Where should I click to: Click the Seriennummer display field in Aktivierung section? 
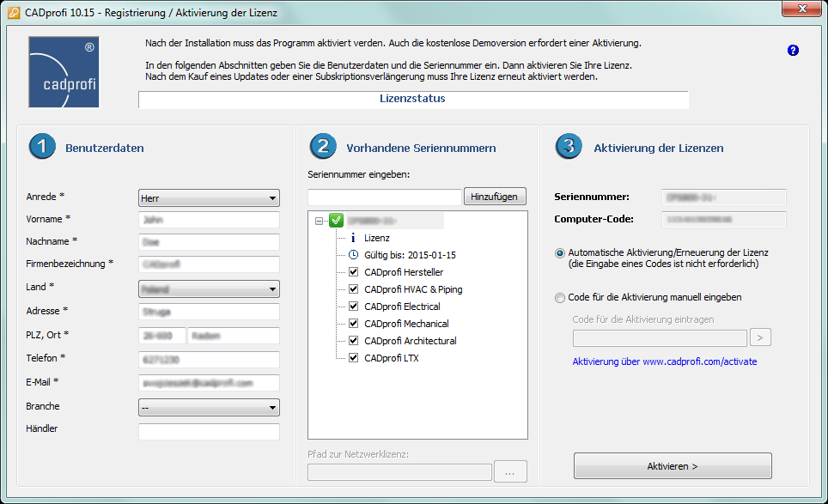[x=724, y=197]
